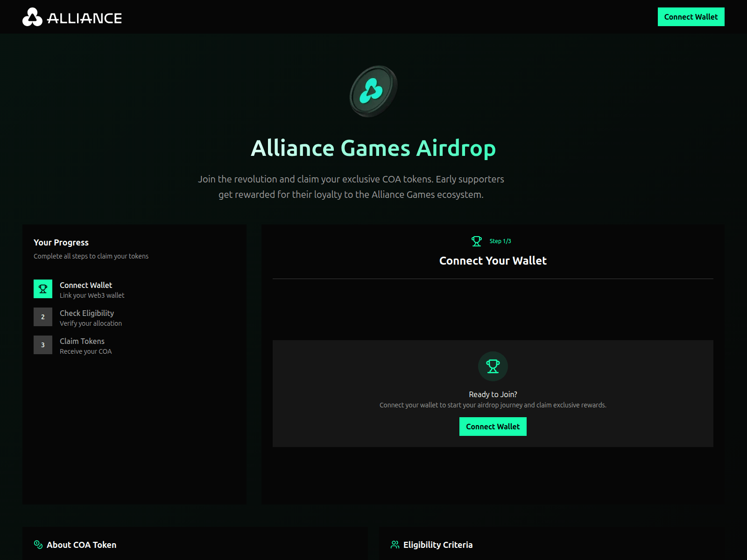Click the Connect Your Wallet heading
The height and width of the screenshot is (560, 747).
click(493, 261)
